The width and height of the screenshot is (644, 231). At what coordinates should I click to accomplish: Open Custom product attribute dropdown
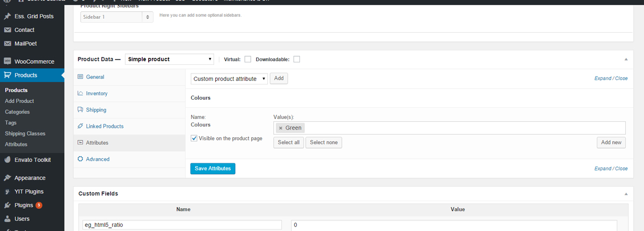tap(229, 79)
